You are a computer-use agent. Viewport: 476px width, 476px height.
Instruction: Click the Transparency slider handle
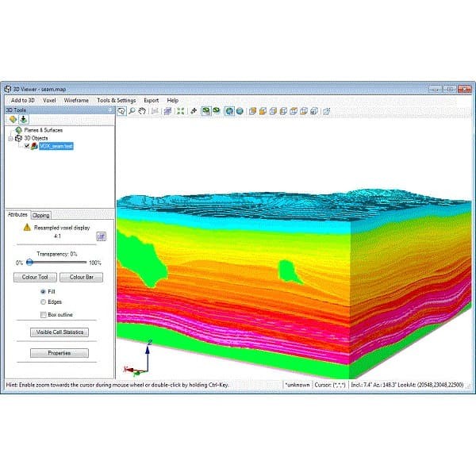coord(29,262)
